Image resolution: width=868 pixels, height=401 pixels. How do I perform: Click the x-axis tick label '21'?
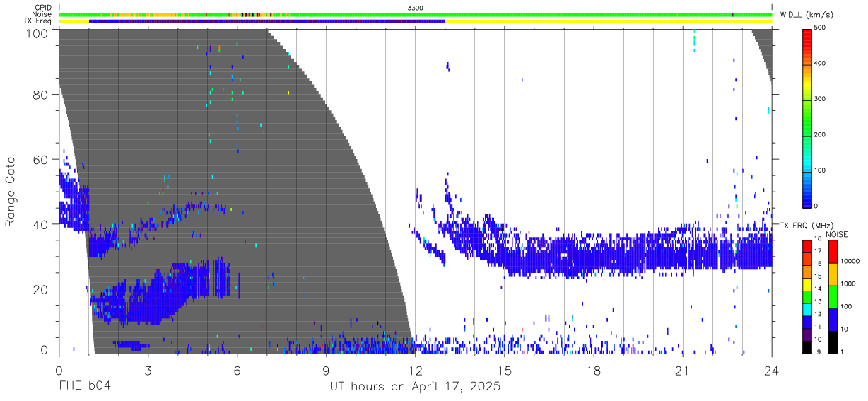click(x=683, y=369)
